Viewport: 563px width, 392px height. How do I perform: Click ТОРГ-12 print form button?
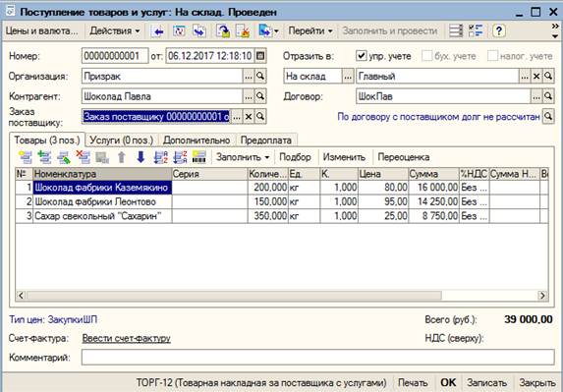point(261,383)
